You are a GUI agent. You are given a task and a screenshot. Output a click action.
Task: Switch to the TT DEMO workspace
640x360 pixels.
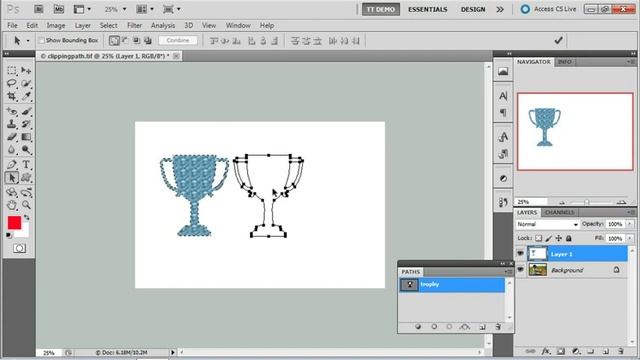click(381, 9)
